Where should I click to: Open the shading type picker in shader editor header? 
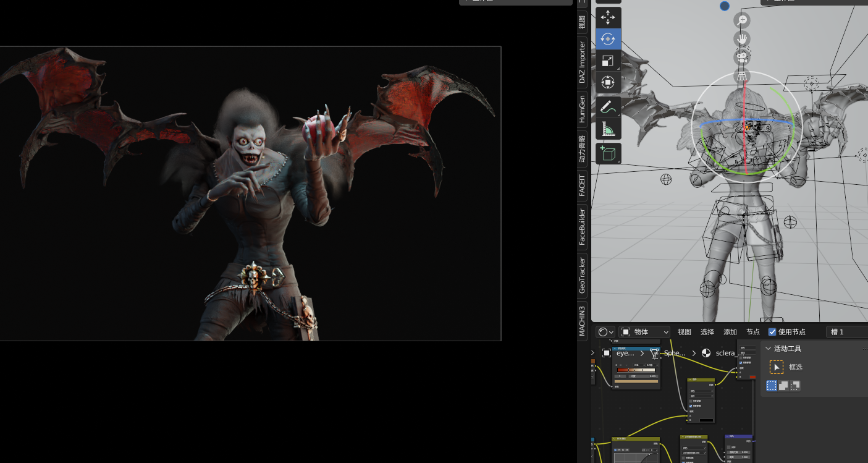point(604,331)
